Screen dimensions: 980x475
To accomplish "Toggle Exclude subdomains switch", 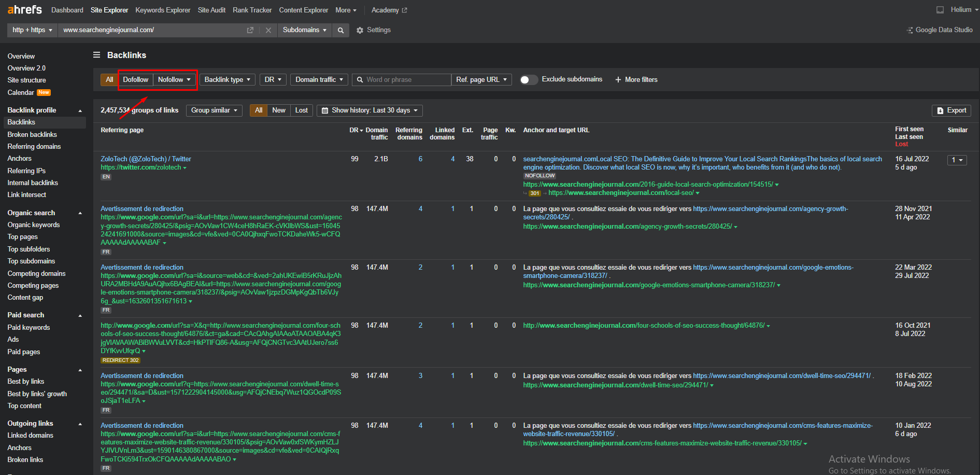I will click(529, 79).
